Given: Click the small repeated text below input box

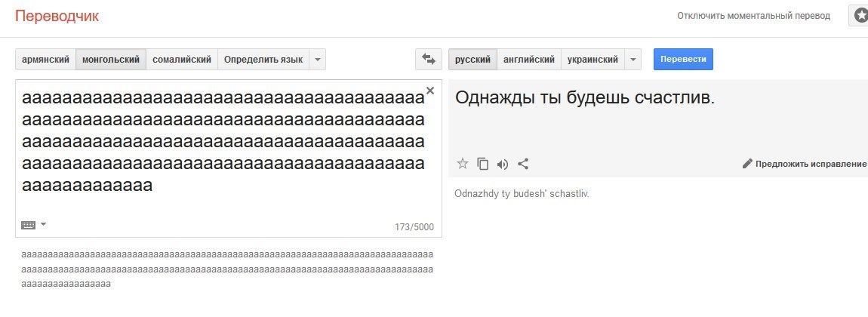Looking at the screenshot, I should (x=227, y=269).
